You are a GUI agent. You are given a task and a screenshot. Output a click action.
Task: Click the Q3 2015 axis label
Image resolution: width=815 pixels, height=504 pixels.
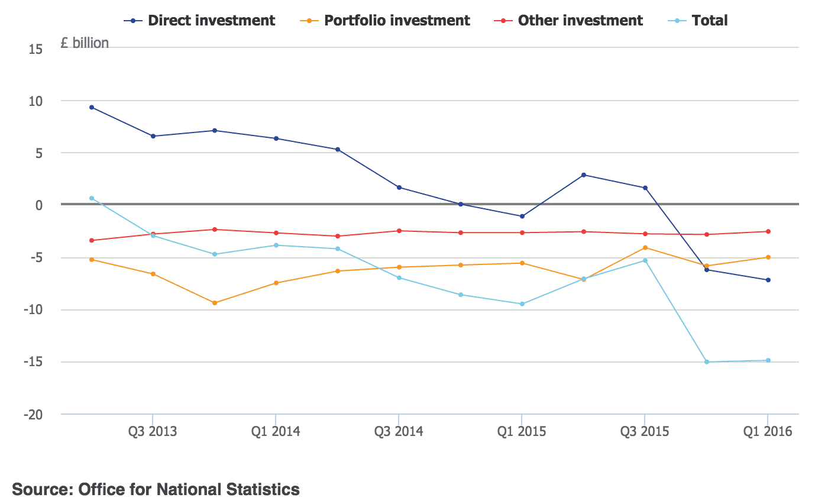(645, 431)
